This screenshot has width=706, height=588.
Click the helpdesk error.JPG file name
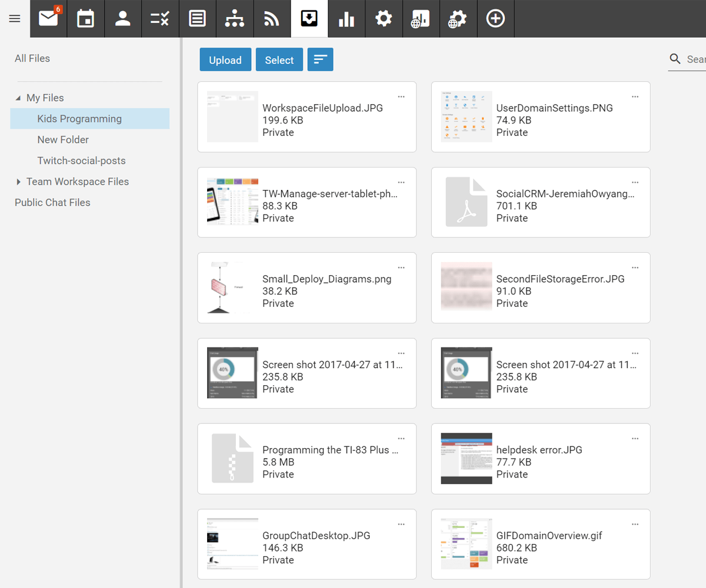(540, 450)
